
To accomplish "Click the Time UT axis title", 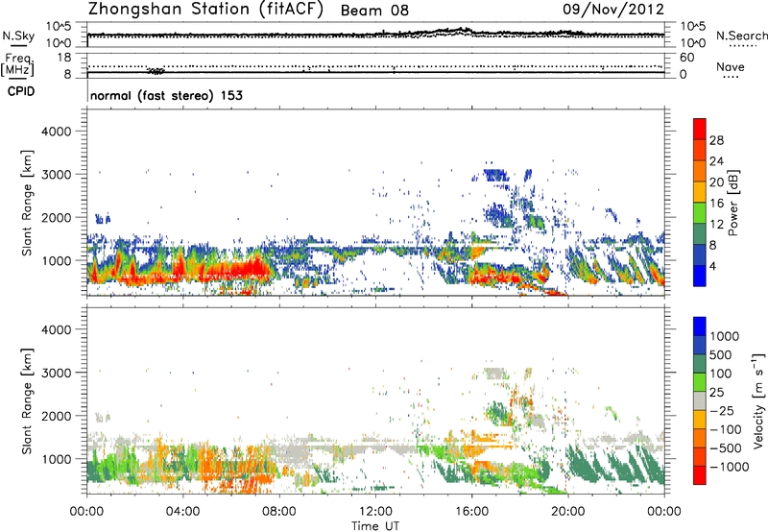I will pyautogui.click(x=375, y=526).
